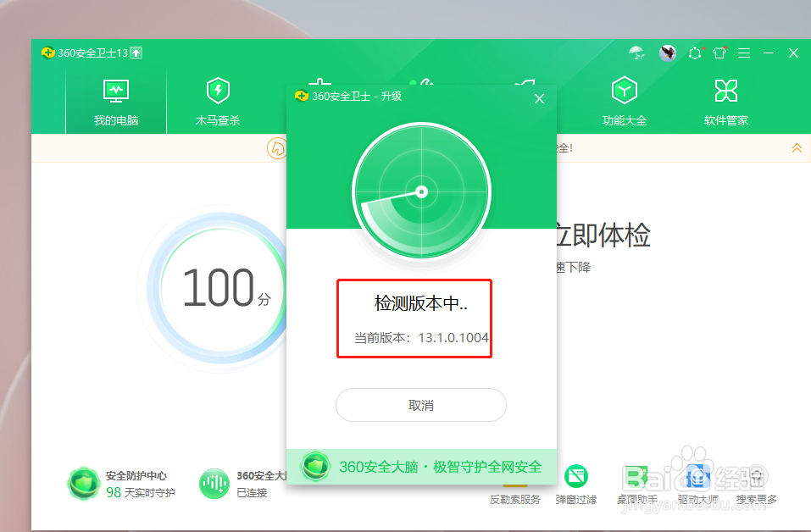
Task: Open 桌面助手 tool icon
Action: pos(636,477)
